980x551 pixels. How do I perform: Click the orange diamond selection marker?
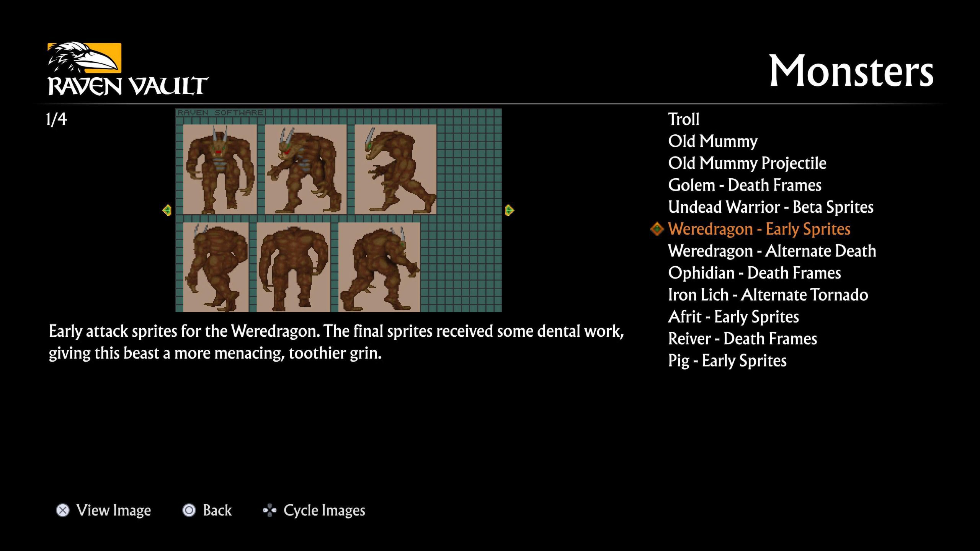coord(657,229)
